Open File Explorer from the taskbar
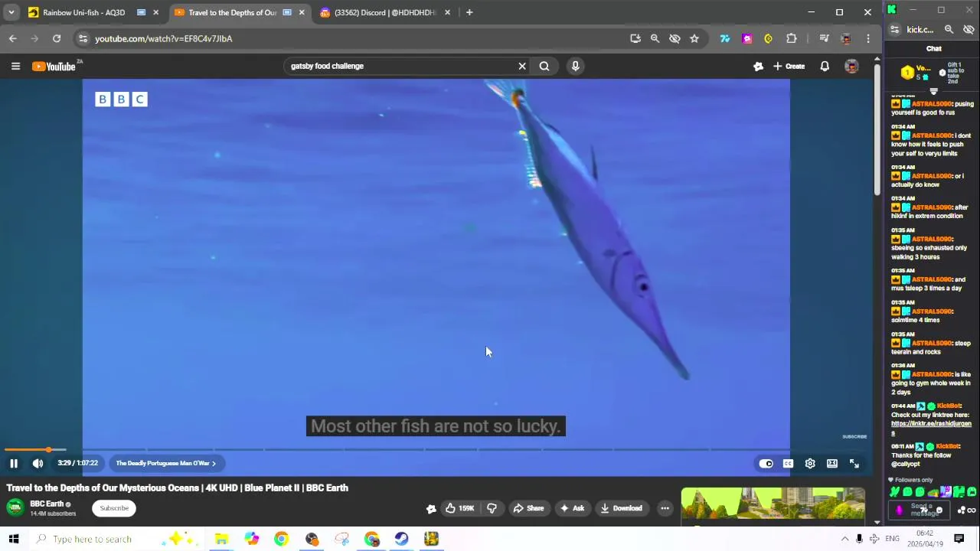 click(221, 539)
